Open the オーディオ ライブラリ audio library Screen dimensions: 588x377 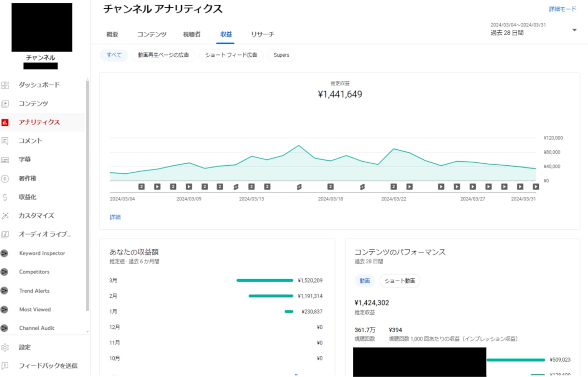tap(44, 234)
